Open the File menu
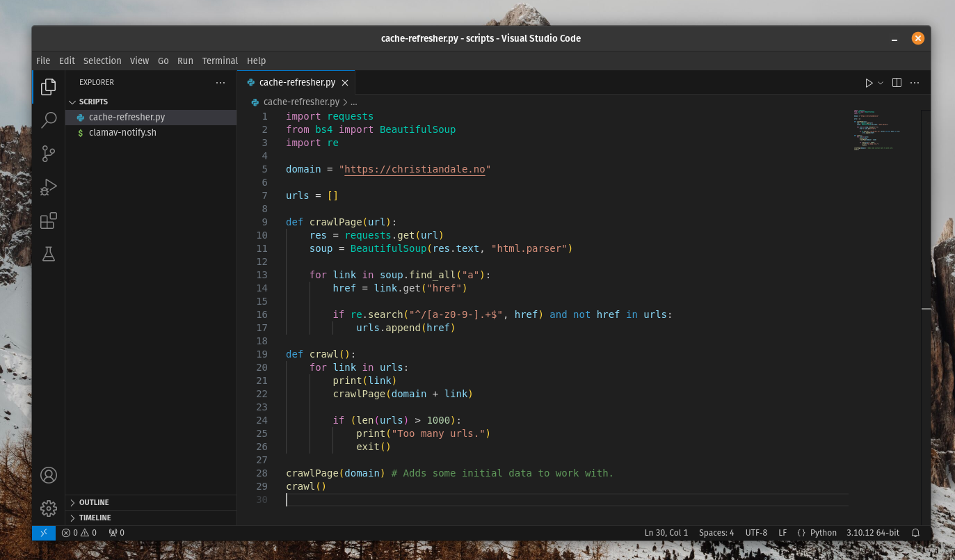955x560 pixels. coord(43,61)
